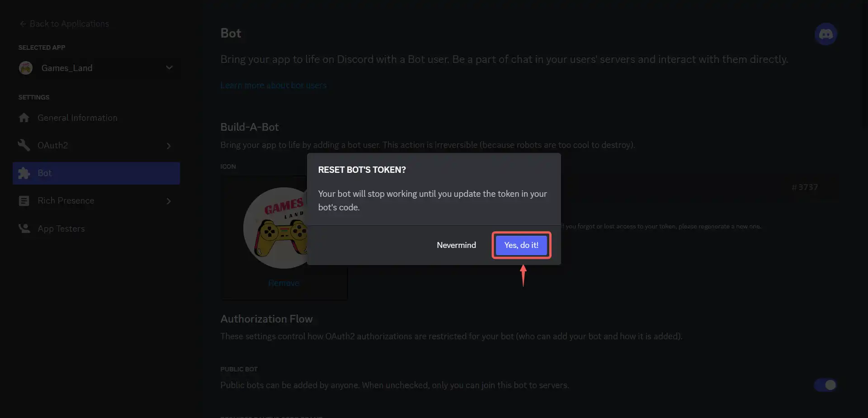Click Remove under the bot icon
The width and height of the screenshot is (868, 418).
283,283
